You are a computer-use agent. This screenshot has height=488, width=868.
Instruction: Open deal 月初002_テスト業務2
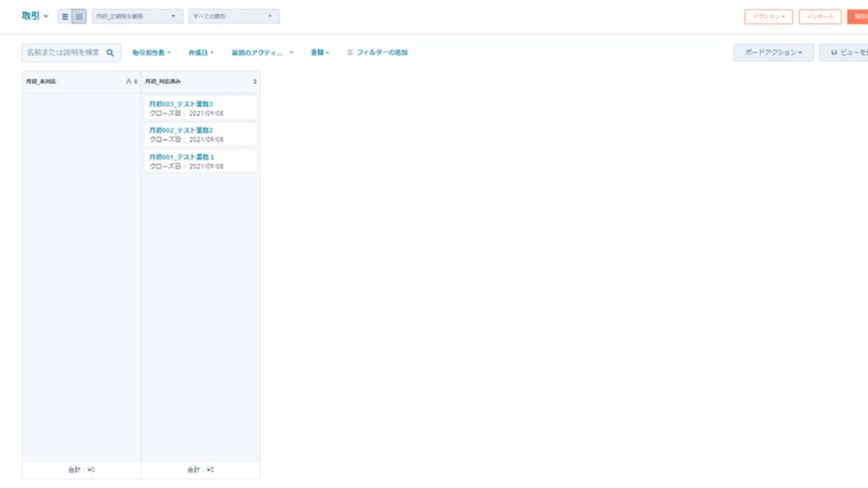[x=181, y=131]
